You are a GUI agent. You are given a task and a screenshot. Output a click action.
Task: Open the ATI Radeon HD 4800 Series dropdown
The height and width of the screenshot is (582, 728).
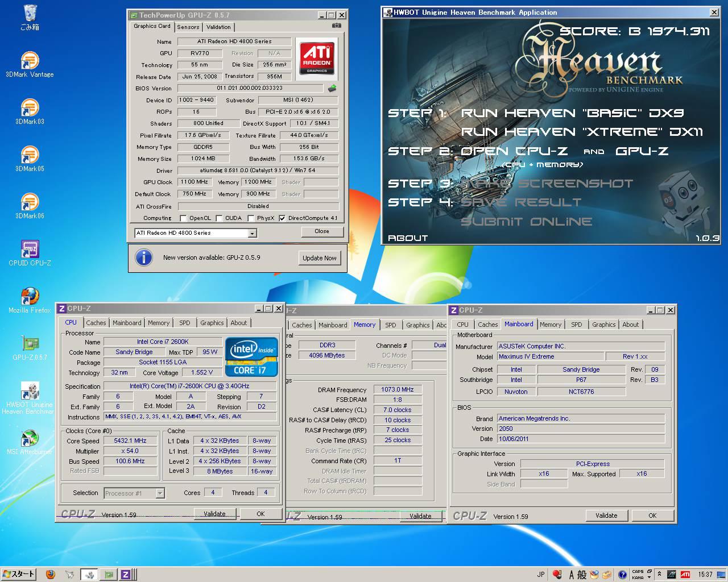[x=253, y=234]
